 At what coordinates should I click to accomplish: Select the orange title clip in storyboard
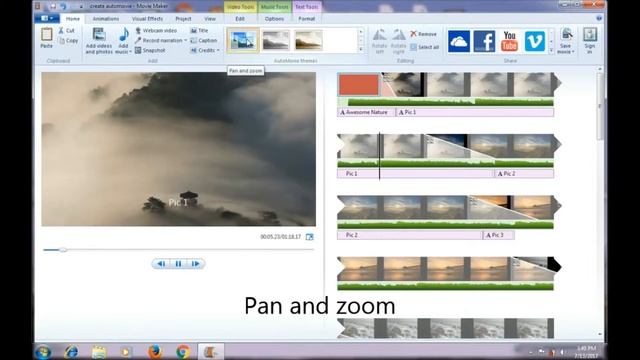tap(359, 84)
